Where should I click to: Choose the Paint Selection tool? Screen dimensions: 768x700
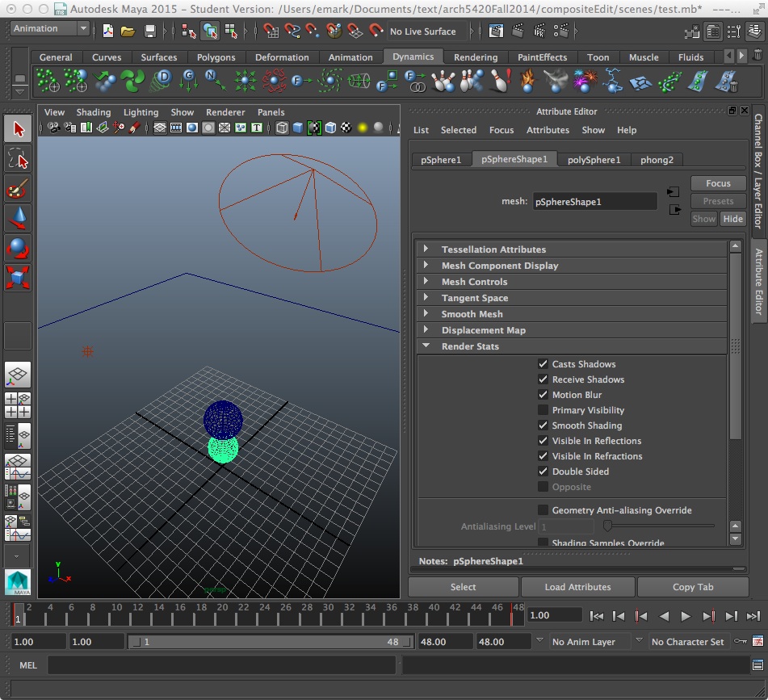18,188
